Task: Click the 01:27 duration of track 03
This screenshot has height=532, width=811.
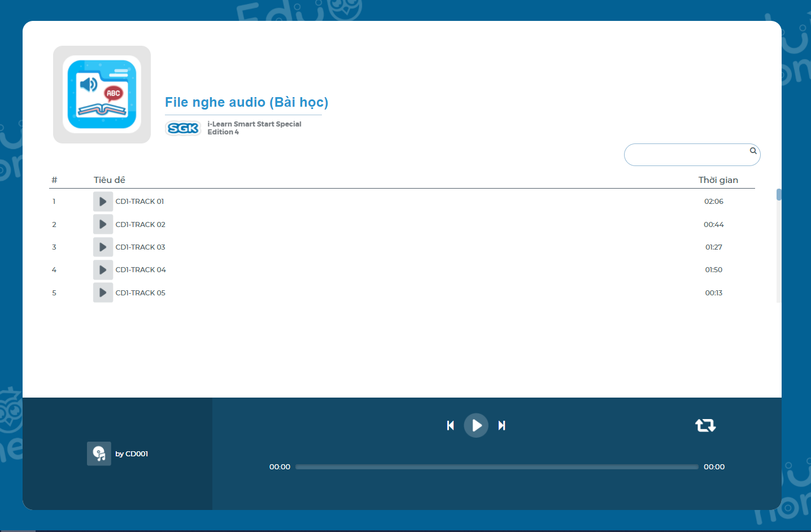Action: coord(714,247)
